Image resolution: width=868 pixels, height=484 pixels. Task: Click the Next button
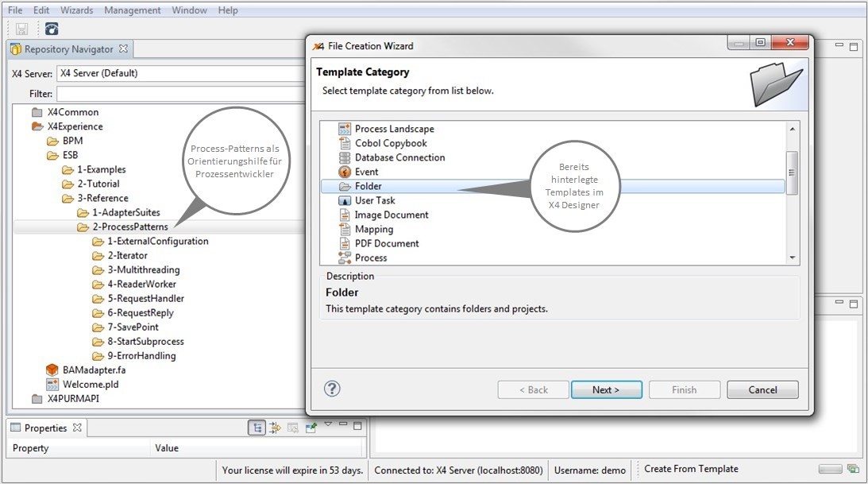[x=605, y=389]
